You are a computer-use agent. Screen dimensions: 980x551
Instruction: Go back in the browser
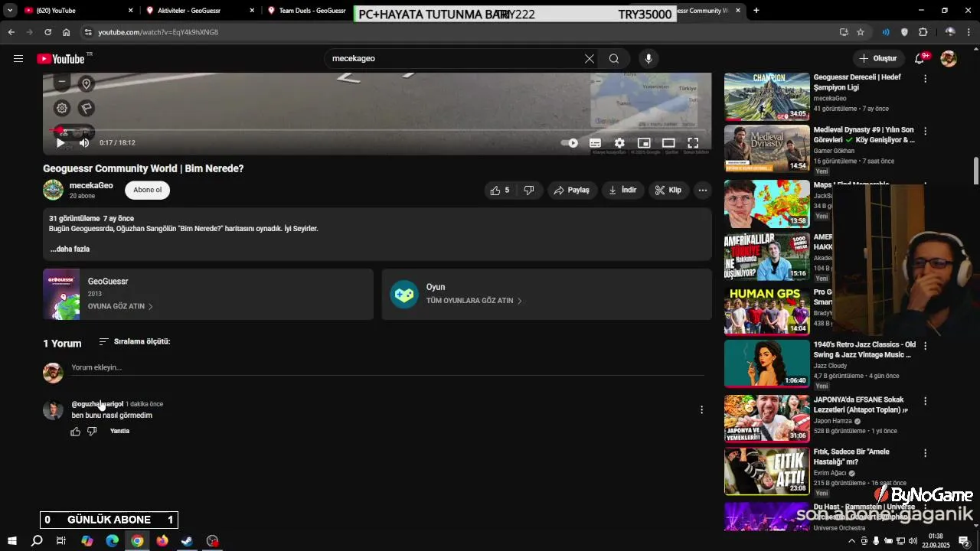point(11,32)
